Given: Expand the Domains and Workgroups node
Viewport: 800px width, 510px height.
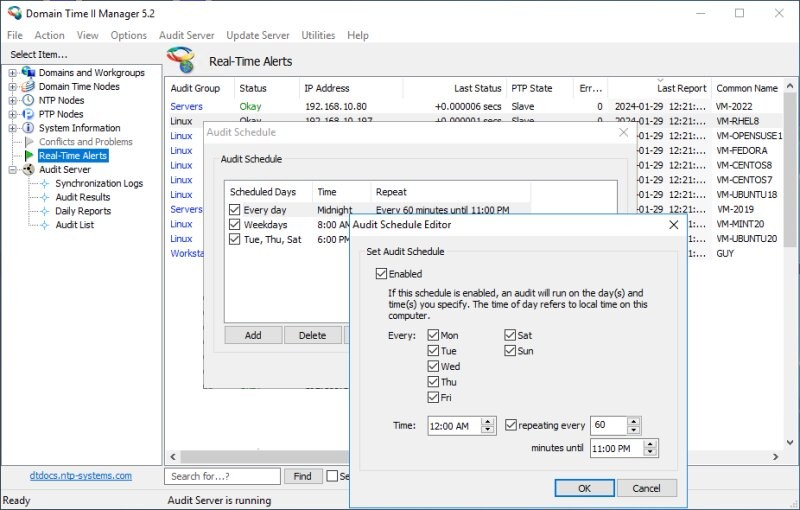Looking at the screenshot, I should pos(13,73).
